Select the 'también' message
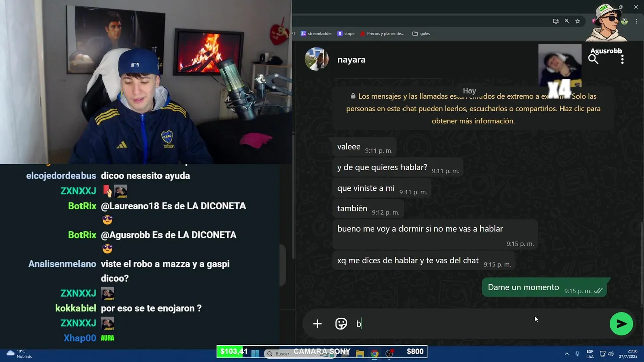 368,209
